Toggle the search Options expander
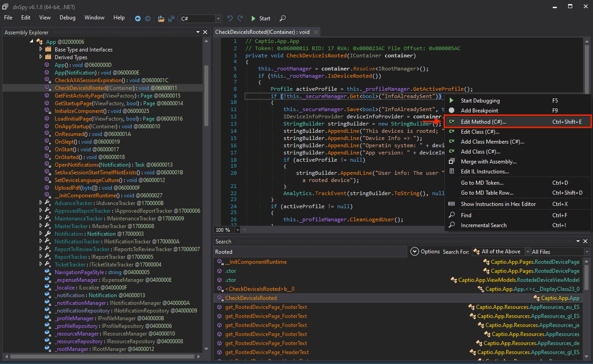 pos(414,252)
